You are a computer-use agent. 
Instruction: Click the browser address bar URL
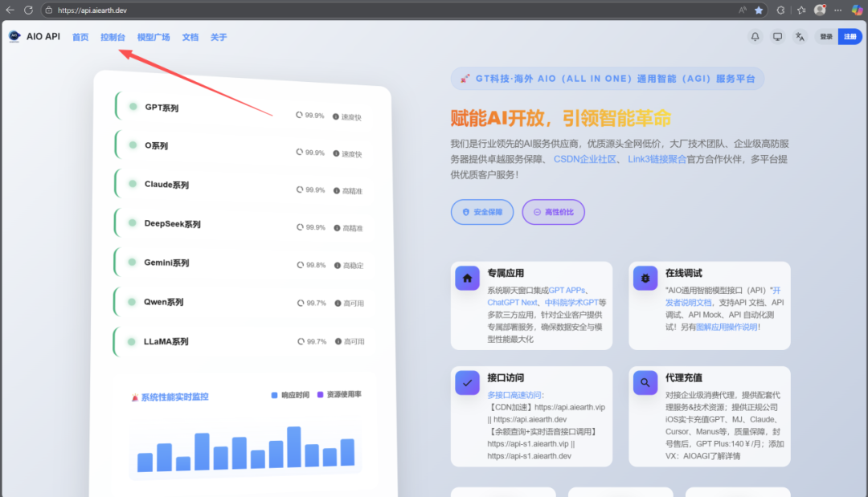[92, 10]
